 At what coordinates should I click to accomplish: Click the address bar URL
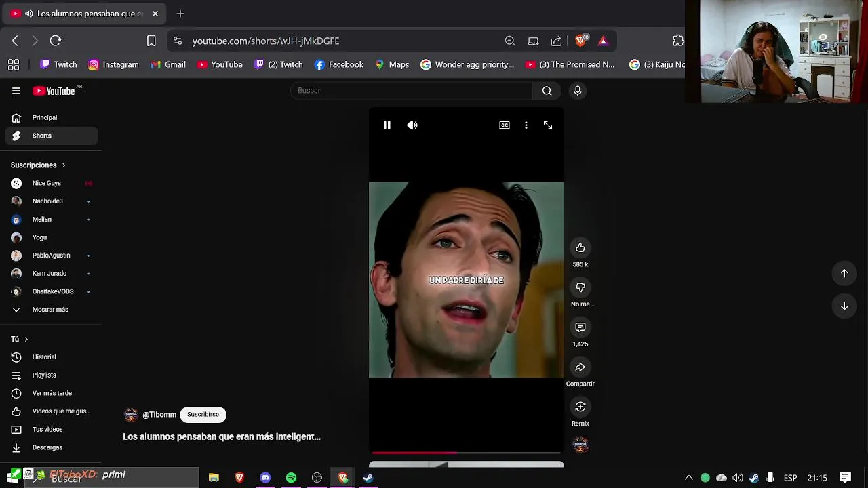pyautogui.click(x=266, y=41)
